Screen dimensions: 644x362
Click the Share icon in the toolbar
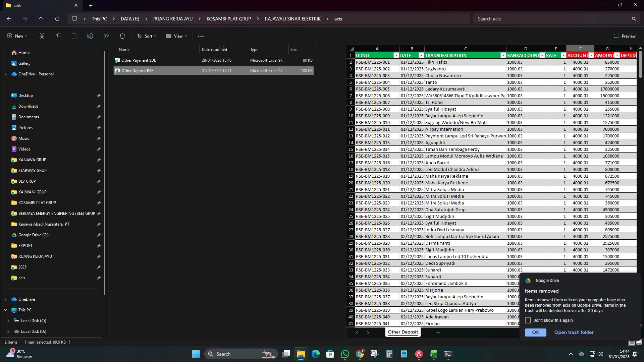106,36
